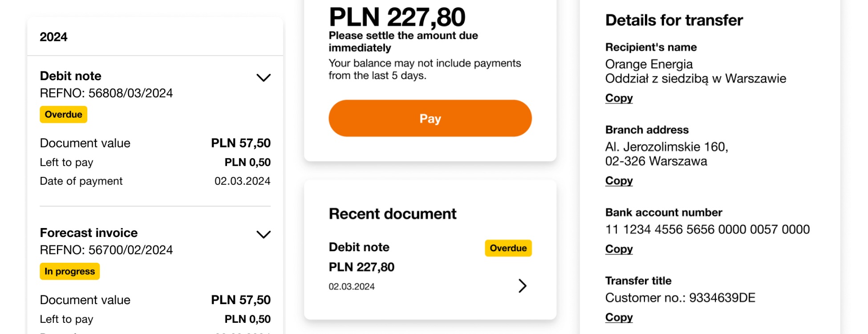Expand the Forecast invoice 56700/02/2024 details

[x=264, y=234]
